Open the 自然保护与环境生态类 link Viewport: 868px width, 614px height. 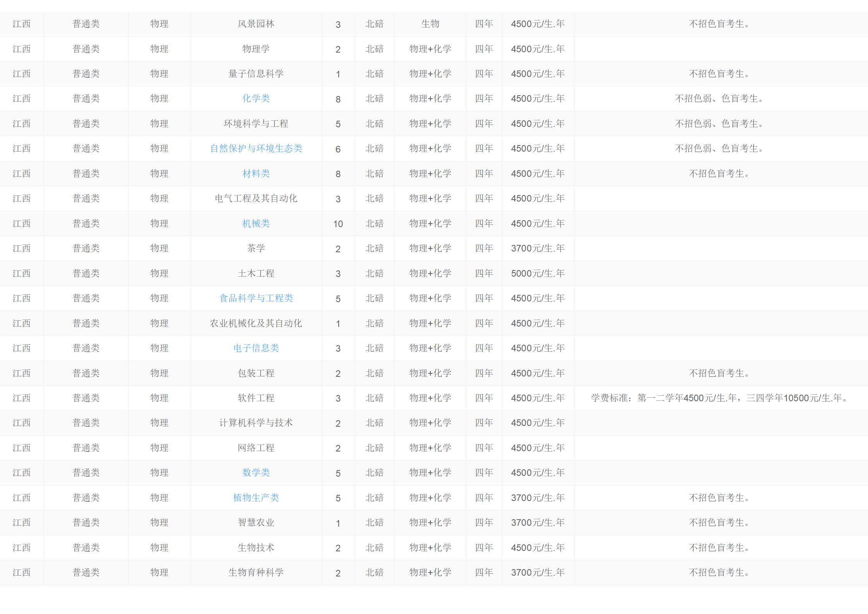[x=256, y=149]
